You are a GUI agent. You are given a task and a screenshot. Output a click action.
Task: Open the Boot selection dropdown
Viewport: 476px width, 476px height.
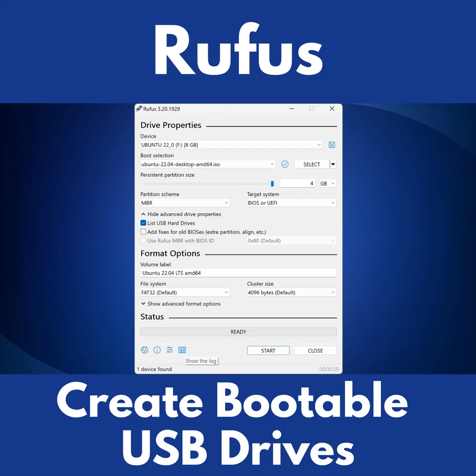tap(208, 164)
